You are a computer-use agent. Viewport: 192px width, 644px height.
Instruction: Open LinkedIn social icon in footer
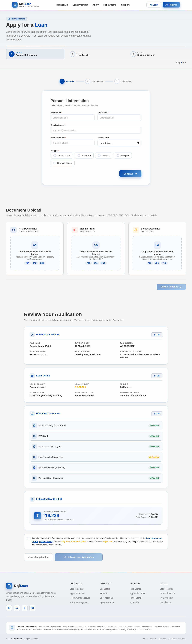point(17,608)
